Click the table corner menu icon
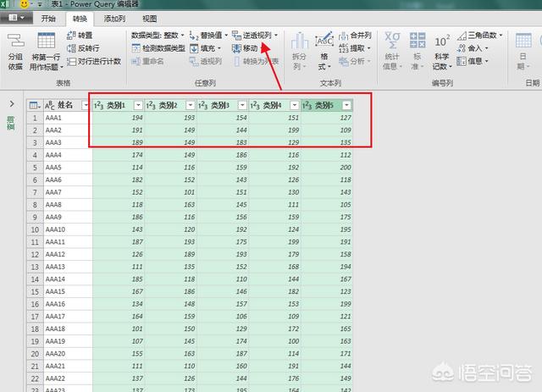Viewport: 542px width, 392px height. (x=35, y=105)
